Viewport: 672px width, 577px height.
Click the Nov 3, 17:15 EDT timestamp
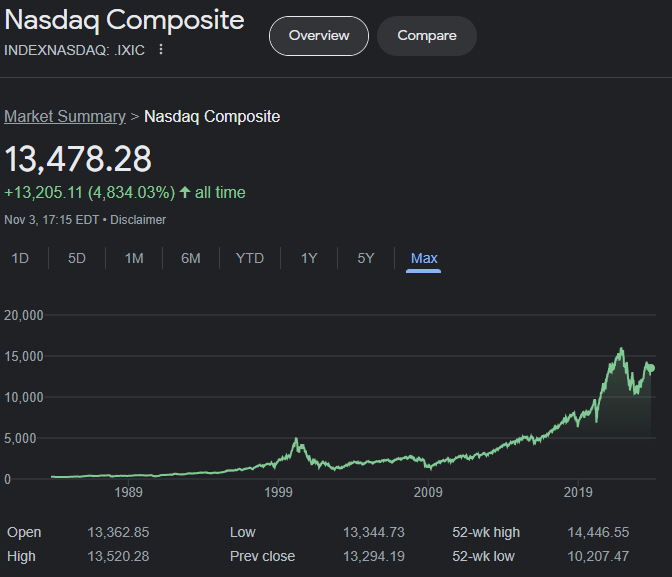pyautogui.click(x=52, y=220)
